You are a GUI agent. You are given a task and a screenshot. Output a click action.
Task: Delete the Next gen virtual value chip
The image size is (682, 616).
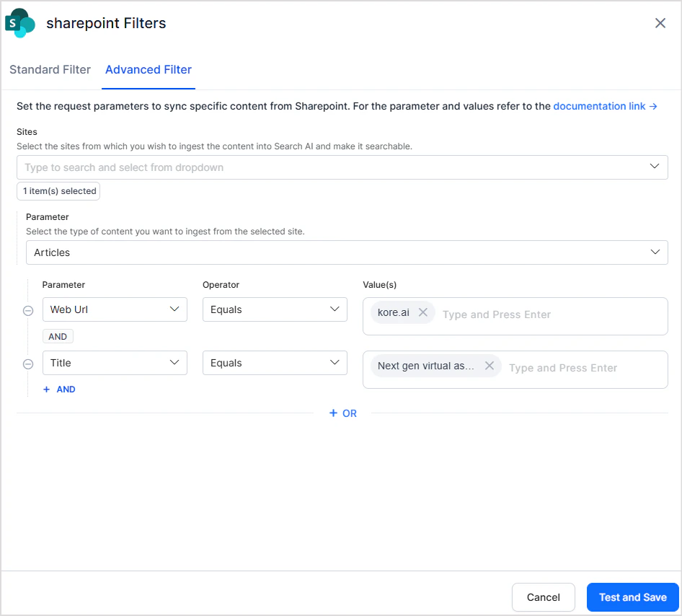[x=490, y=366]
